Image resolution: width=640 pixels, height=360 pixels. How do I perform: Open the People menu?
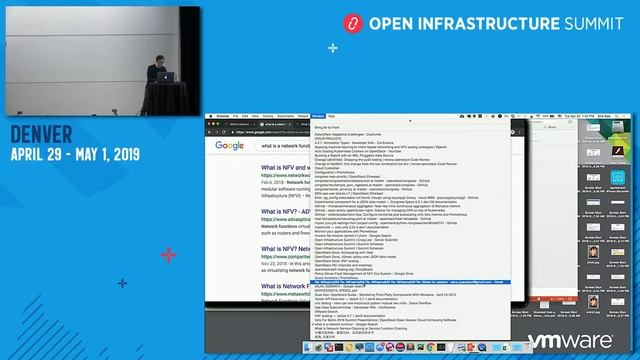pyautogui.click(x=303, y=116)
